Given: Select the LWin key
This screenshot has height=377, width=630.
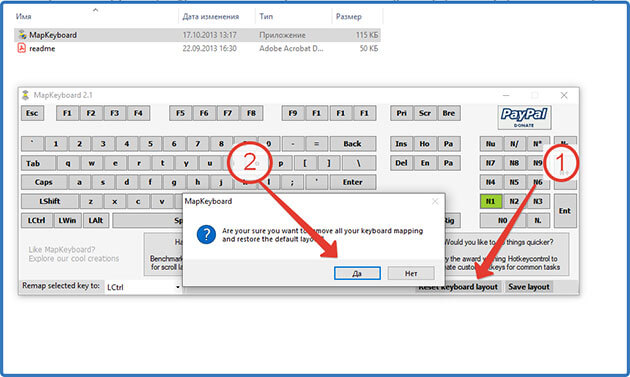Looking at the screenshot, I should point(68,221).
